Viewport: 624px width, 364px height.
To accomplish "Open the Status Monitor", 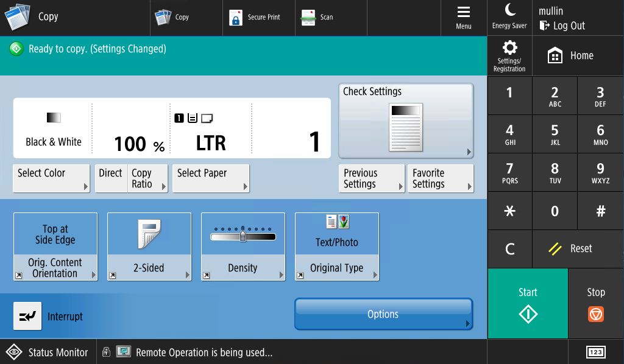I will (x=48, y=352).
